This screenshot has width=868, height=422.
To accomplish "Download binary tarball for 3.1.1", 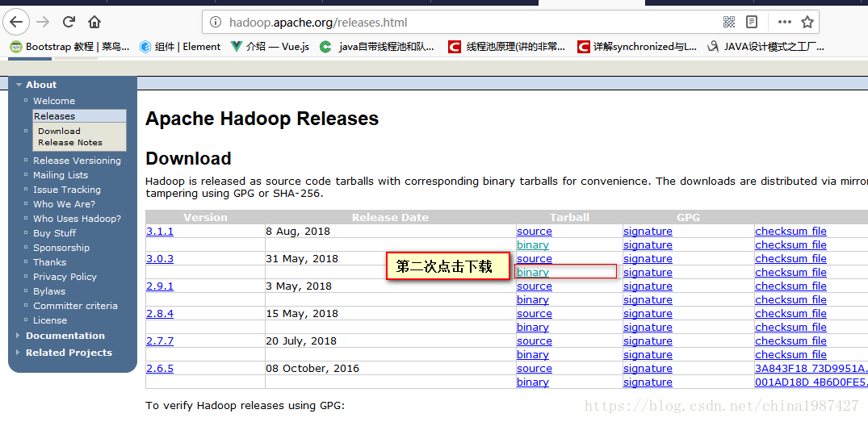I will 533,245.
